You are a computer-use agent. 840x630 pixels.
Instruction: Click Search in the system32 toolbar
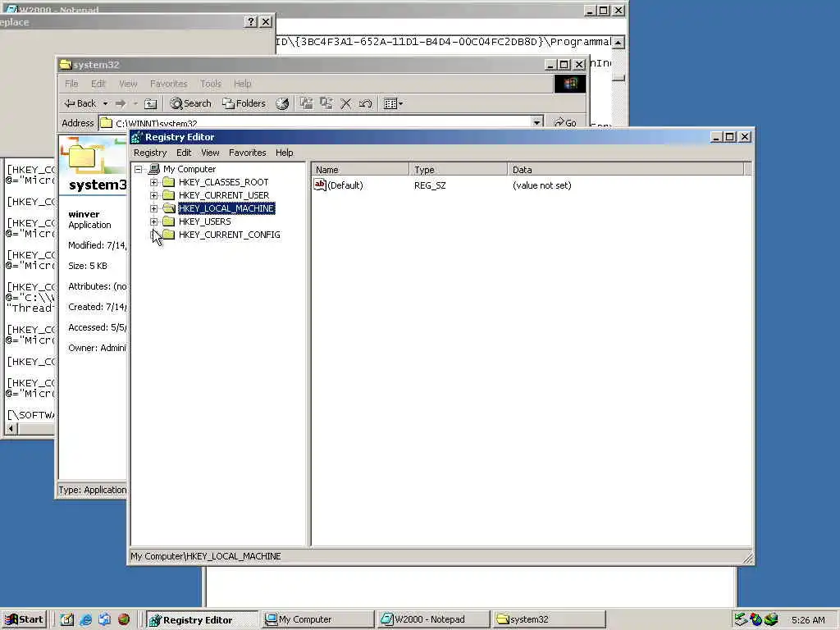pyautogui.click(x=190, y=103)
